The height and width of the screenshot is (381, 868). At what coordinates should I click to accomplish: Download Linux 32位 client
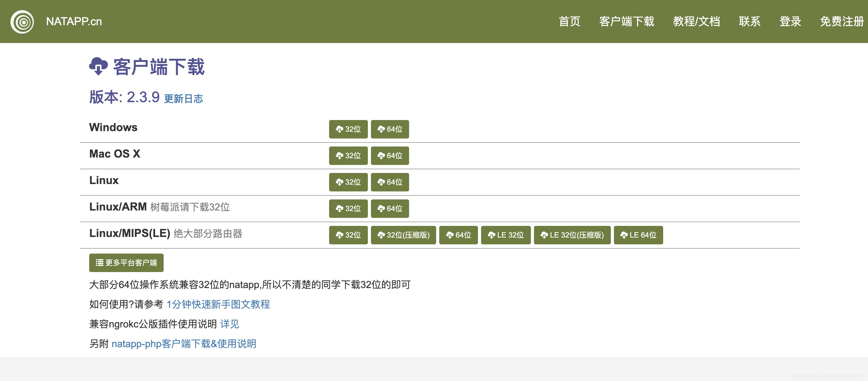348,182
